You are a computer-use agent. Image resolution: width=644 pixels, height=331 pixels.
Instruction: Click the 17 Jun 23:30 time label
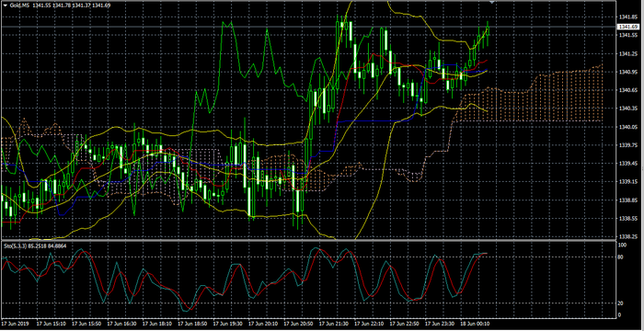(x=439, y=323)
